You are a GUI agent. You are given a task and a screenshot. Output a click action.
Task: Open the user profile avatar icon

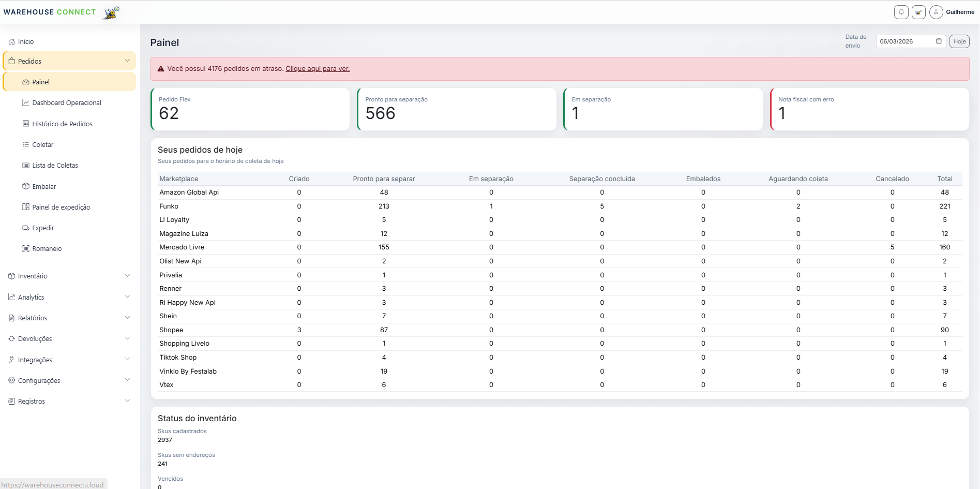[936, 12]
